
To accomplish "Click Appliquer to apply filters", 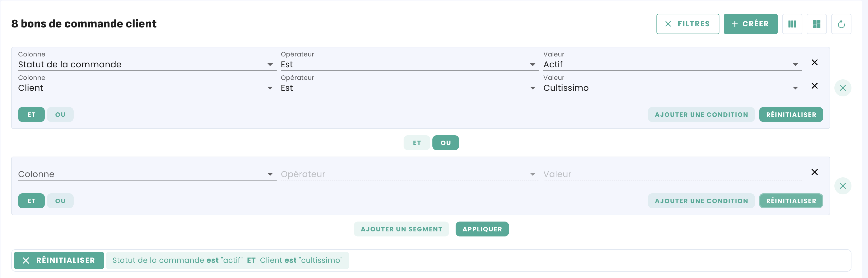I will click(x=482, y=229).
